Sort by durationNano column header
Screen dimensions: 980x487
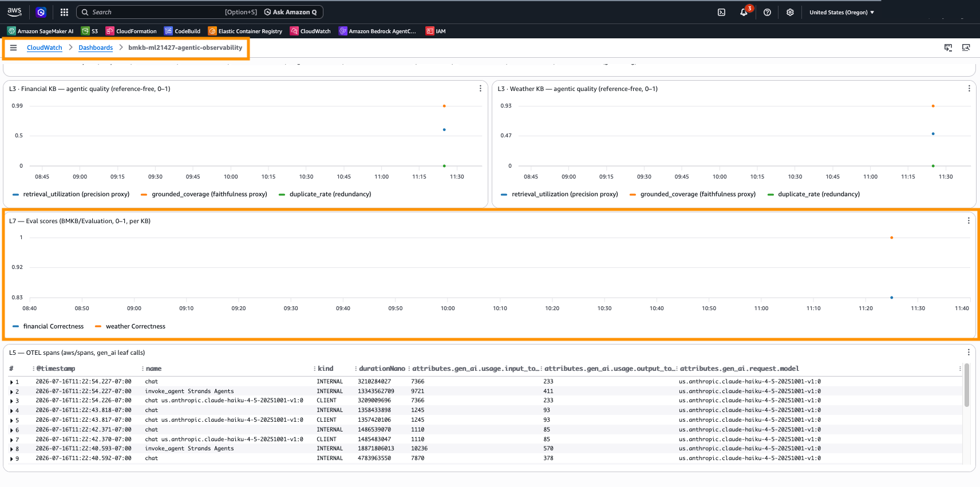(382, 369)
